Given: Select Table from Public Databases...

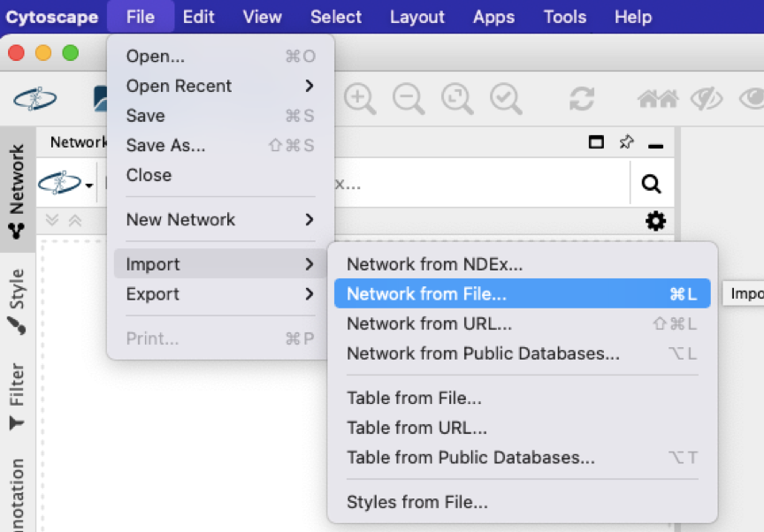Looking at the screenshot, I should (523, 457).
